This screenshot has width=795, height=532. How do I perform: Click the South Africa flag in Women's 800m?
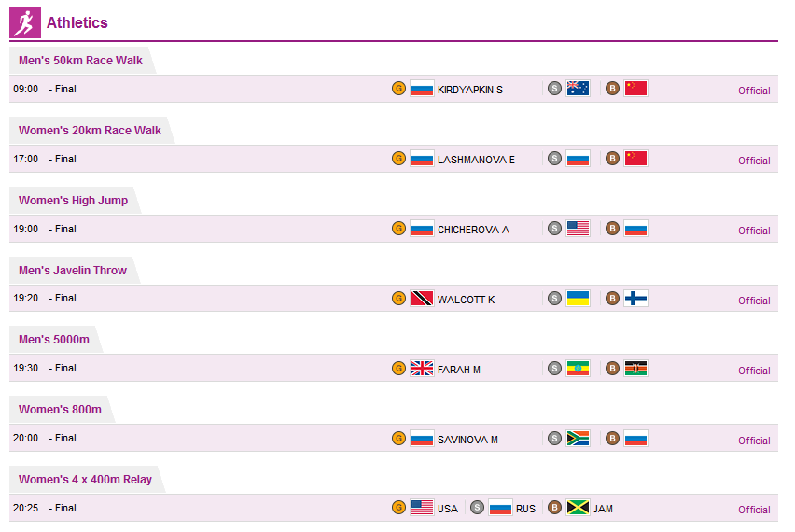tap(578, 438)
